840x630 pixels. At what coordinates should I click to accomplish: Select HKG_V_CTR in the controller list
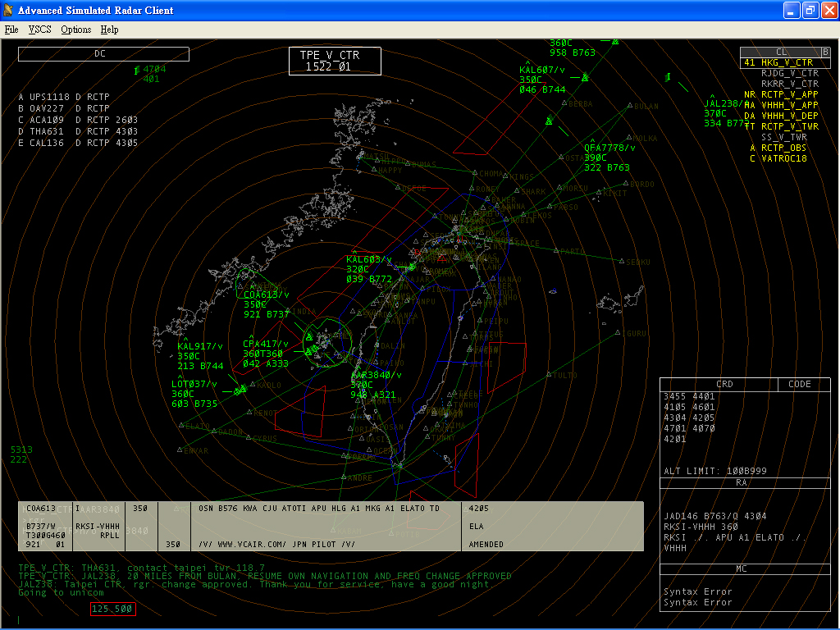click(787, 62)
